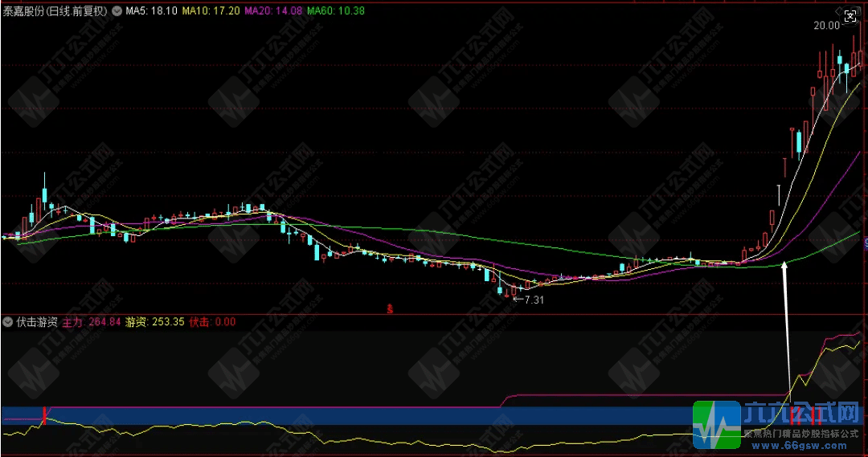Click the blue band in indicator panel
The height and width of the screenshot is (457, 868).
tap(321, 415)
